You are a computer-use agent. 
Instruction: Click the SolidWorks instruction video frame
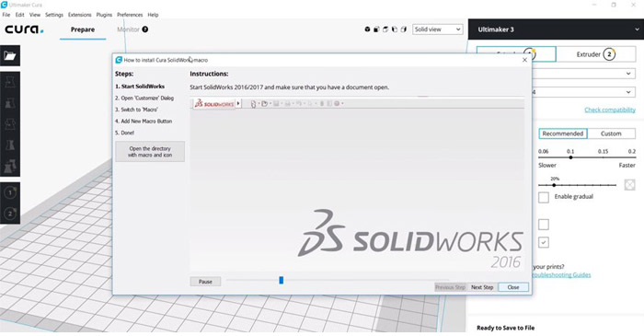tap(357, 184)
